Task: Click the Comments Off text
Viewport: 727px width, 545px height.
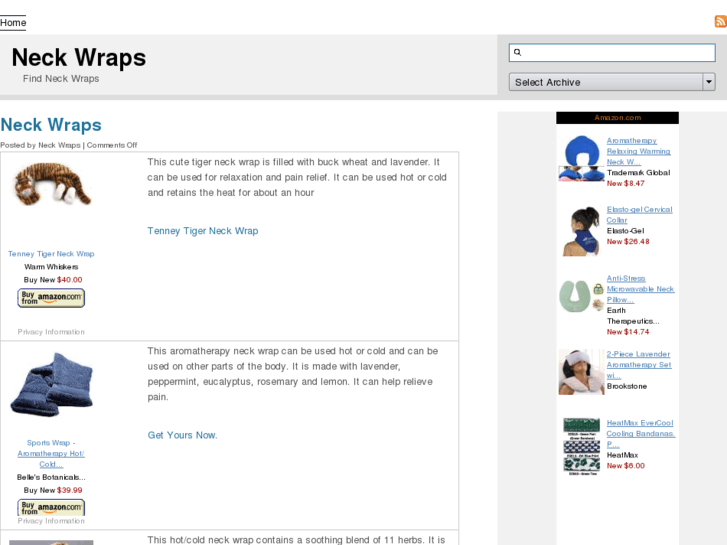Action: click(x=112, y=145)
